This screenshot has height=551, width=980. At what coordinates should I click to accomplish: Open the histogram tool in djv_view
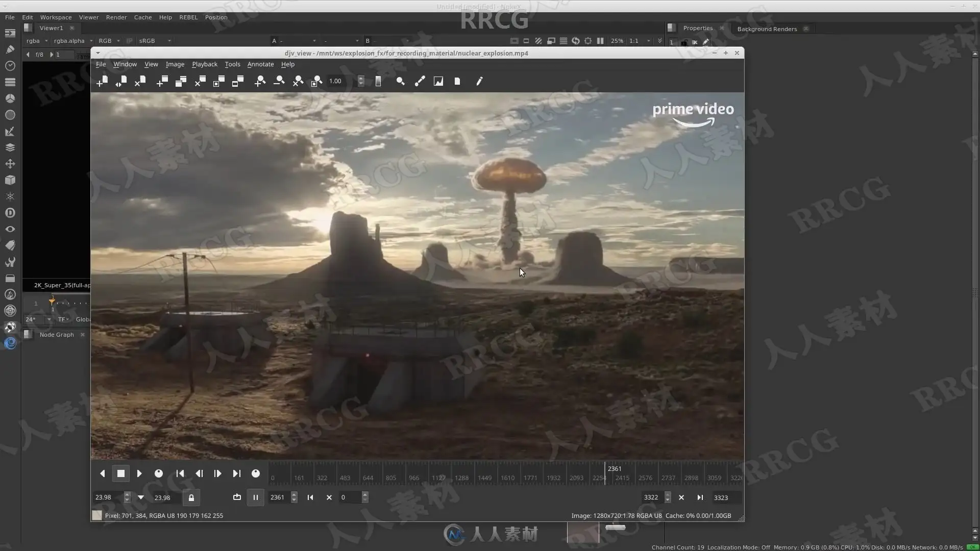coord(438,81)
